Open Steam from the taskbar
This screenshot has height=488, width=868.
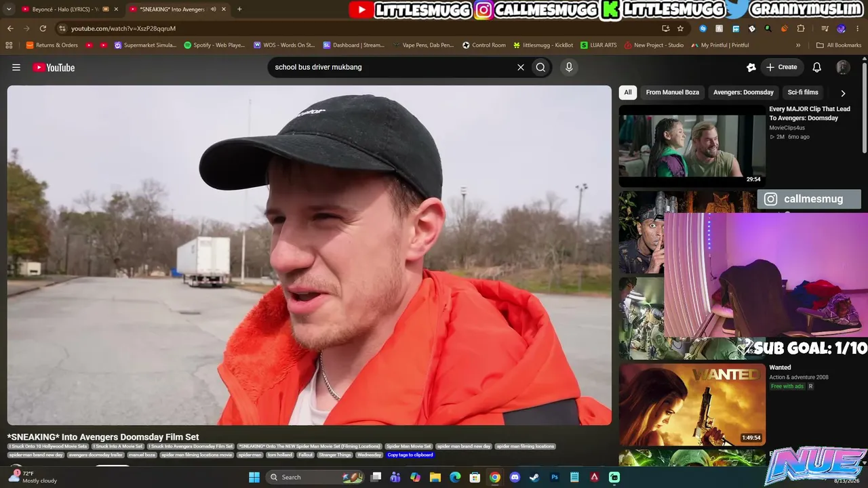click(x=534, y=477)
